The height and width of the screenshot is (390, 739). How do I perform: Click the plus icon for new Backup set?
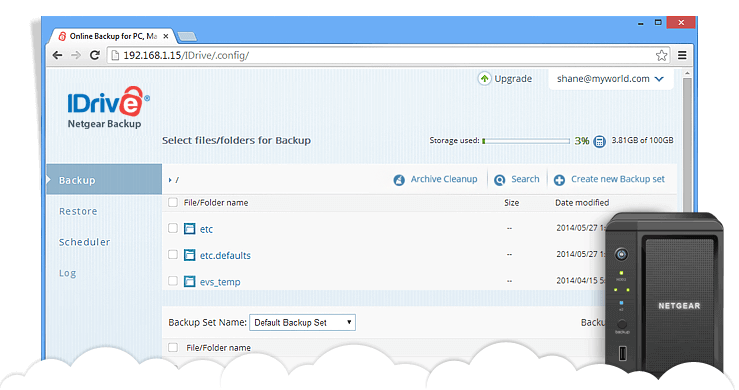[559, 180]
